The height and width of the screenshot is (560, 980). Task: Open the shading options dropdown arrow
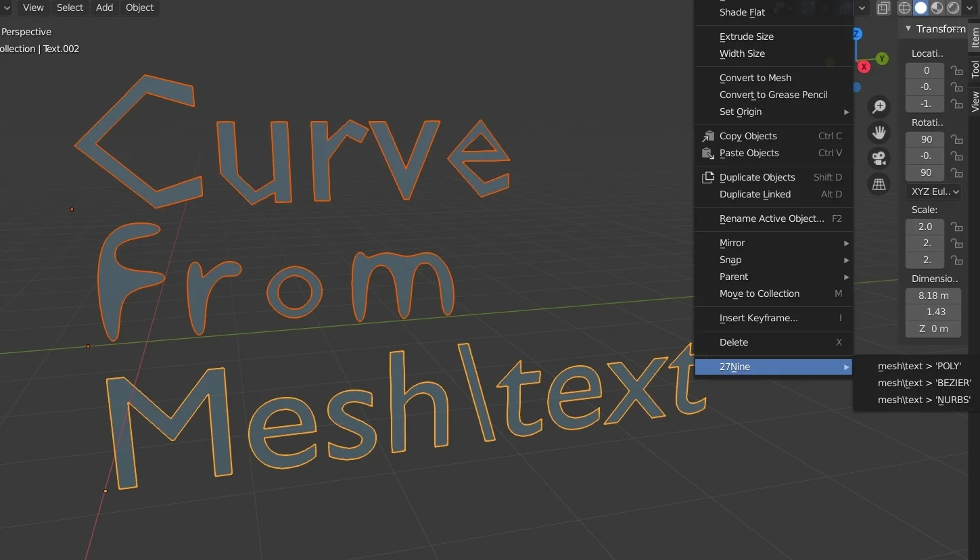[969, 8]
